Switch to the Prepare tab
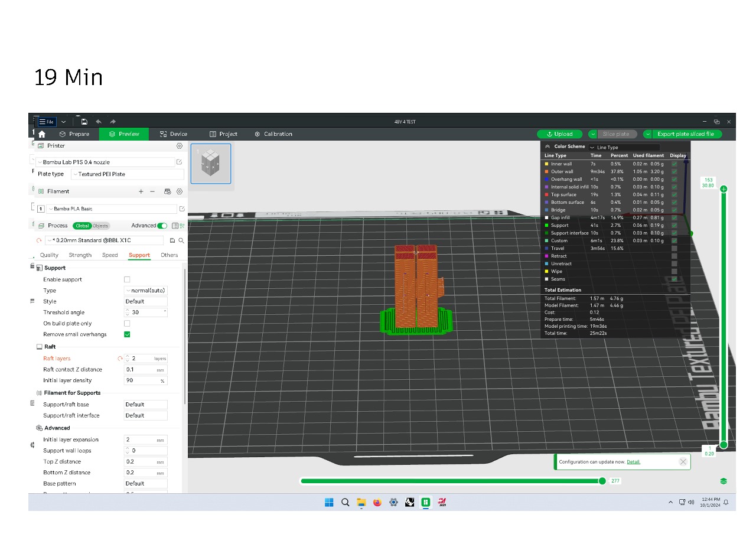 click(74, 134)
